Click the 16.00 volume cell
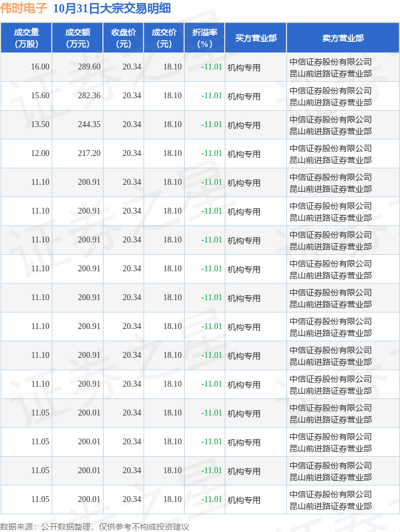This screenshot has width=400, height=532. (40, 67)
